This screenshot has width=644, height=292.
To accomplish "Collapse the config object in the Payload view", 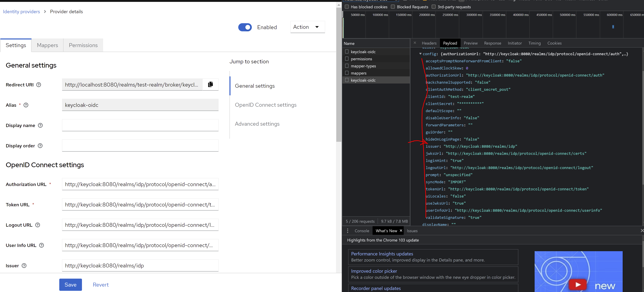I will 421,54.
